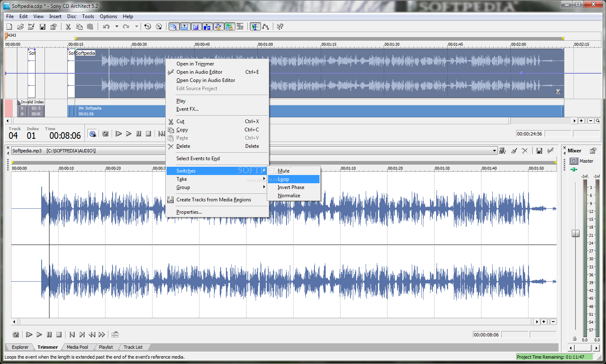Screen dimensions: 606x364
Task: Click the Open project folder icon
Action: (x=20, y=27)
